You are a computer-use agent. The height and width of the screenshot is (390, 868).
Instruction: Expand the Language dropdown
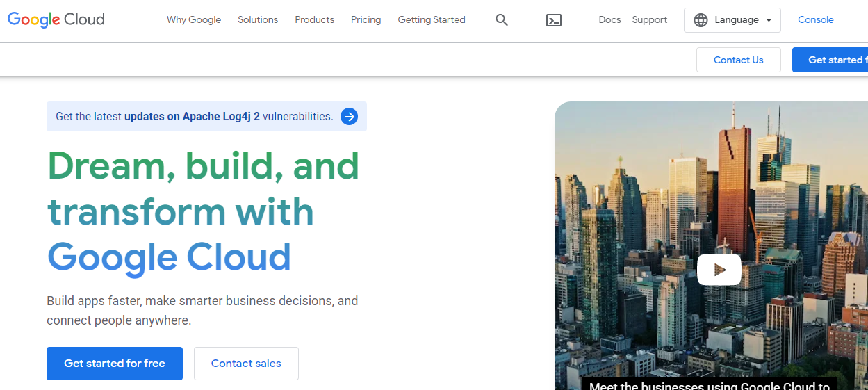732,20
